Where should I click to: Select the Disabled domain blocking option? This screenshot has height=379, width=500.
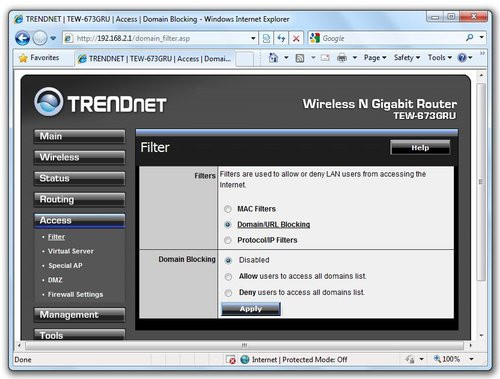(228, 260)
